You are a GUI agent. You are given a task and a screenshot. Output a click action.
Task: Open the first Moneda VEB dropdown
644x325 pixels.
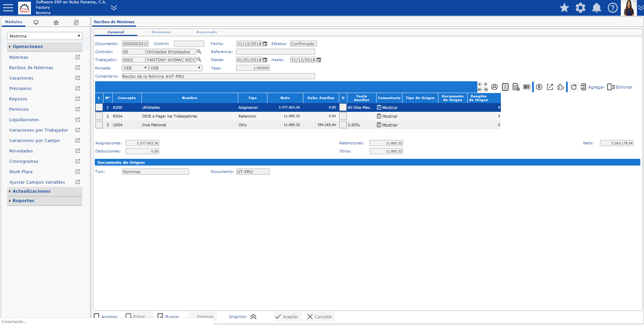135,68
